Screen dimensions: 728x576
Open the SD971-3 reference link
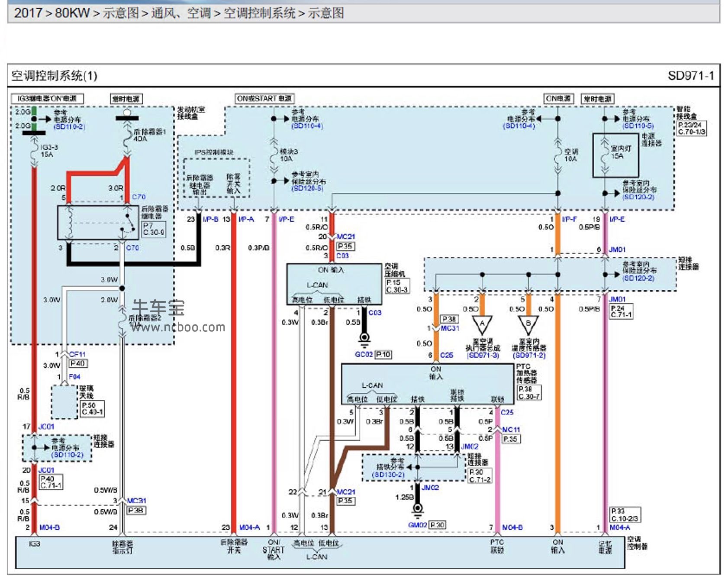point(483,356)
